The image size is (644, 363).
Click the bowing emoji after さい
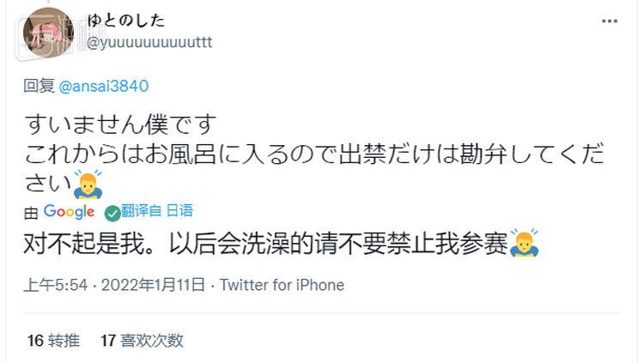88,184
